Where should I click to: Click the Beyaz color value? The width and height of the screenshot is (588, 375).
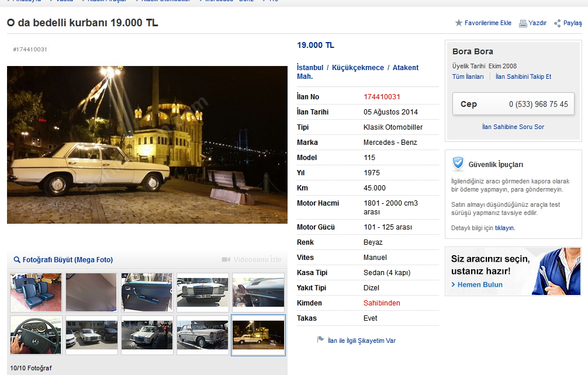point(373,242)
